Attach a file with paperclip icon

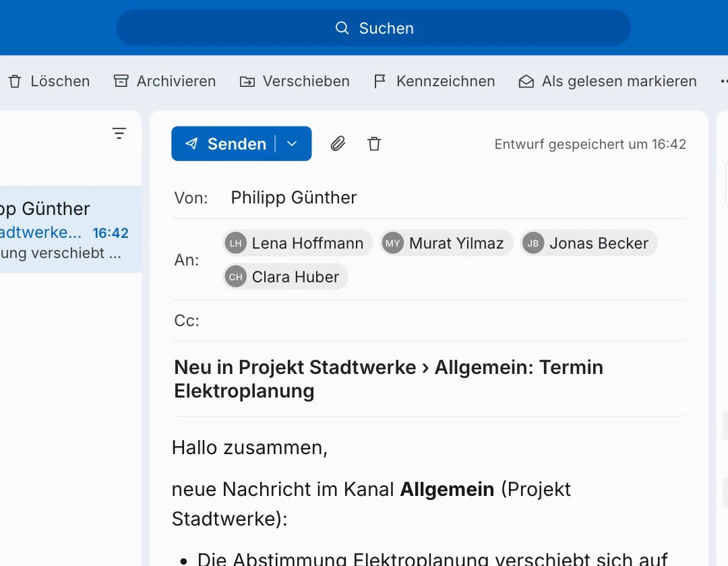tap(338, 144)
